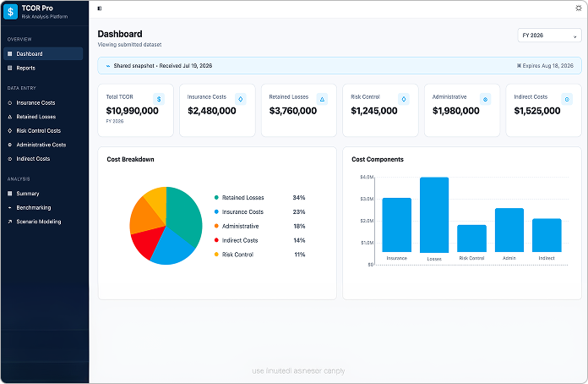
Task: Click the TCOR Pro dollar logo icon
Action: click(x=10, y=12)
